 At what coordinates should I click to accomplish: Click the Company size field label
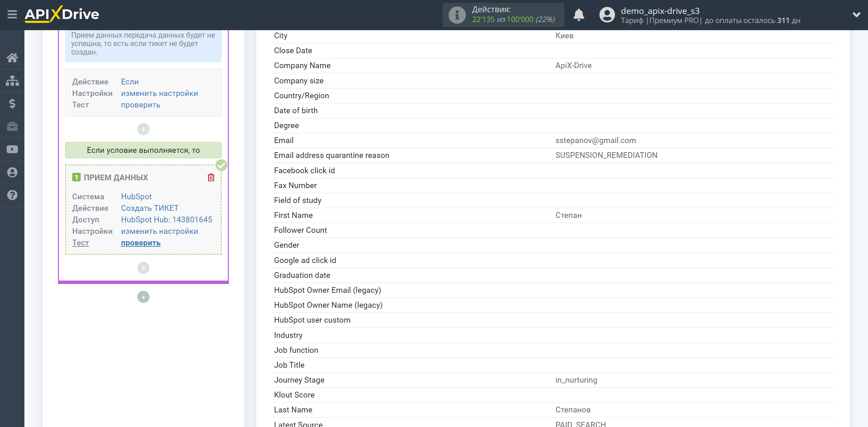[x=298, y=81]
